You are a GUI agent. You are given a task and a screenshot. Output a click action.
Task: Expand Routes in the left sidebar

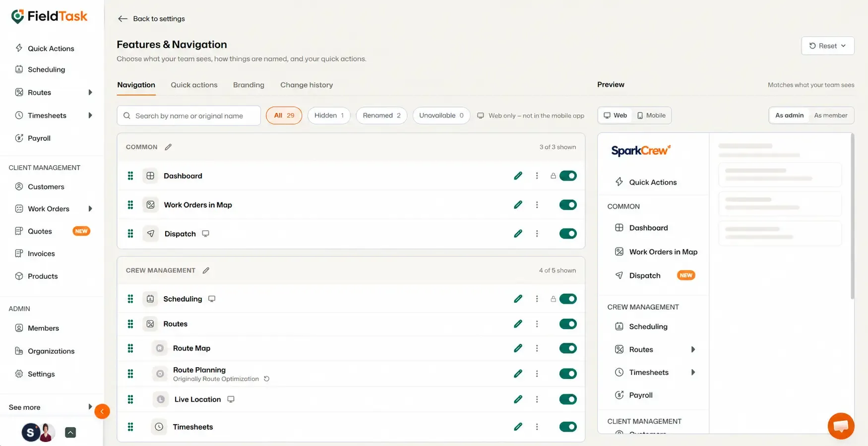point(90,92)
